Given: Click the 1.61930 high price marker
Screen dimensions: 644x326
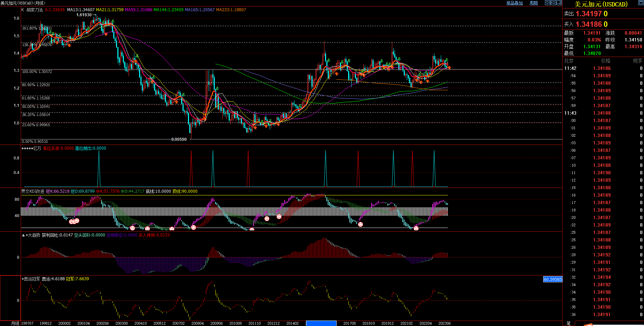Looking at the screenshot, I should point(84,15).
